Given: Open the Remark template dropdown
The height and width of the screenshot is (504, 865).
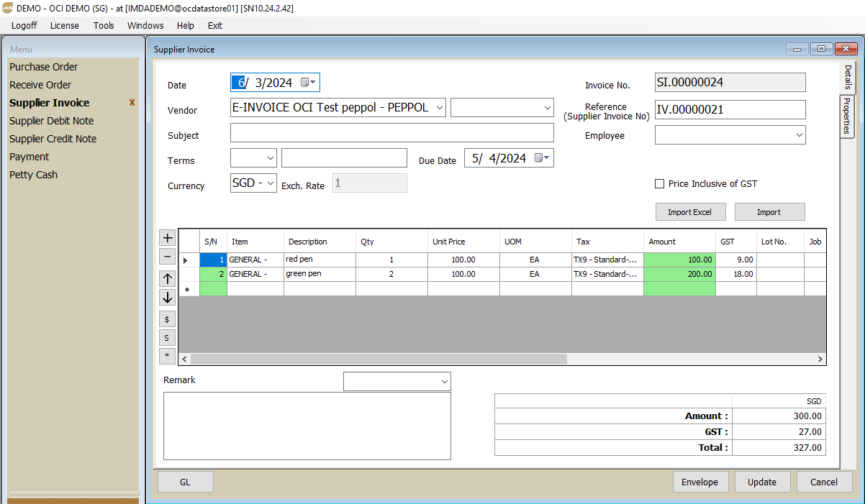Looking at the screenshot, I should 443,382.
